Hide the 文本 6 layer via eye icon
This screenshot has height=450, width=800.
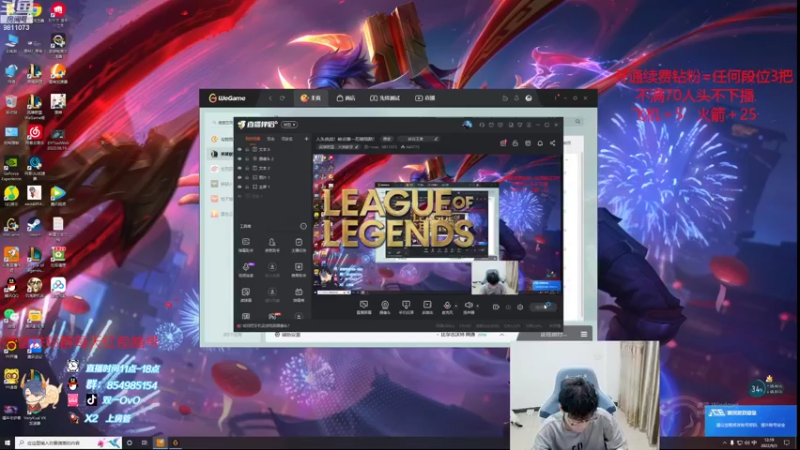pyautogui.click(x=240, y=149)
